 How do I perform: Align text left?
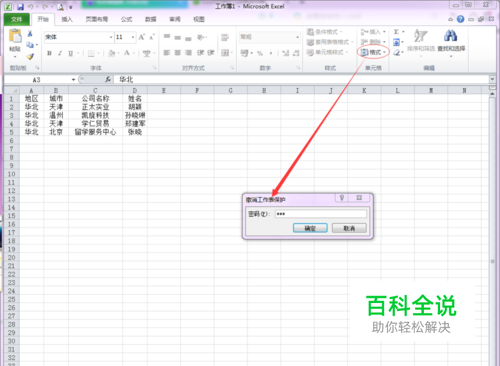[x=167, y=53]
